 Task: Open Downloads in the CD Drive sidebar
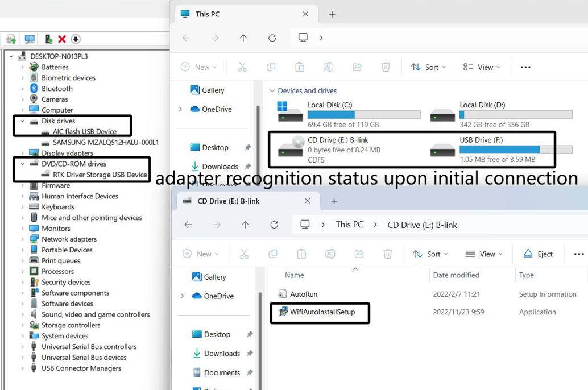[x=216, y=353]
